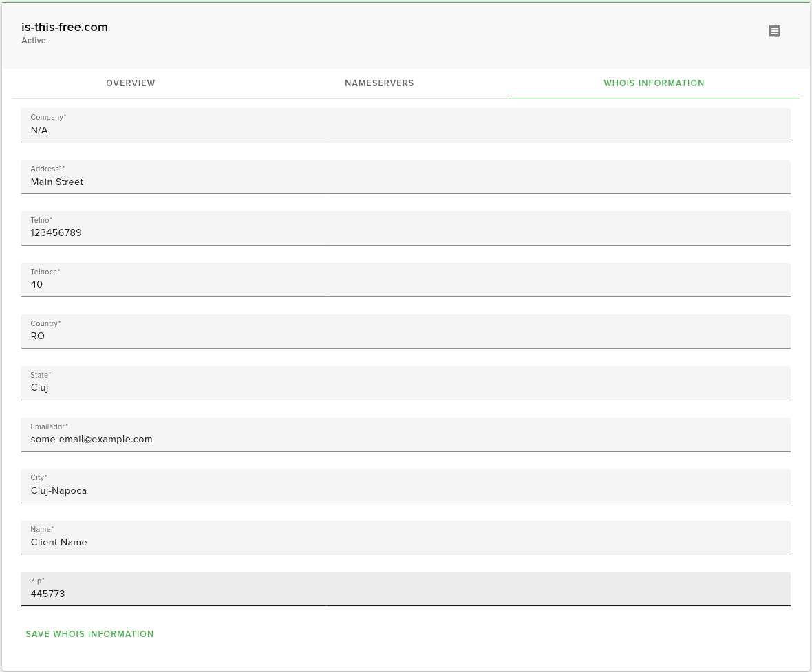This screenshot has width=812, height=672.
Task: Switch to the OVERVIEW tab
Action: click(x=131, y=83)
